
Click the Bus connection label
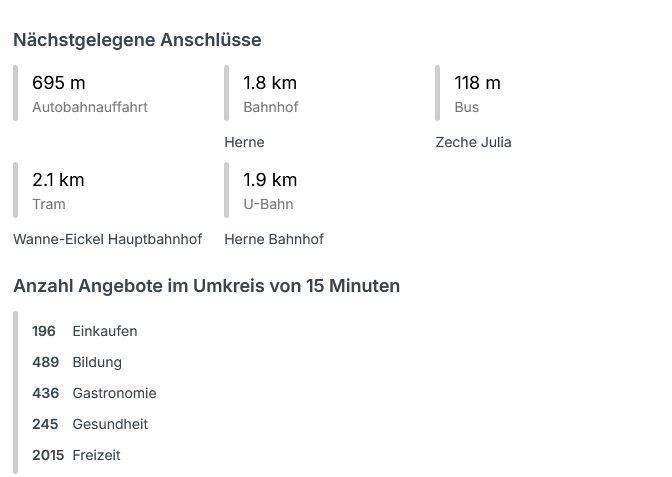[466, 107]
